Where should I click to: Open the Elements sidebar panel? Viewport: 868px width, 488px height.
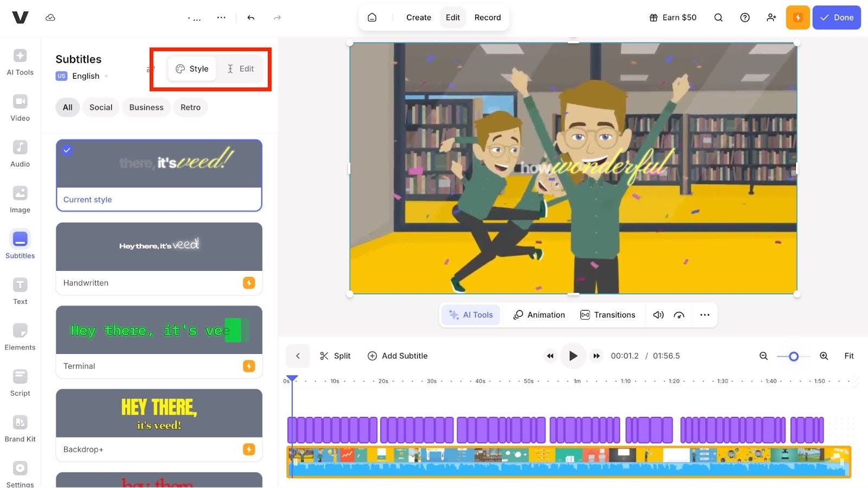(20, 337)
